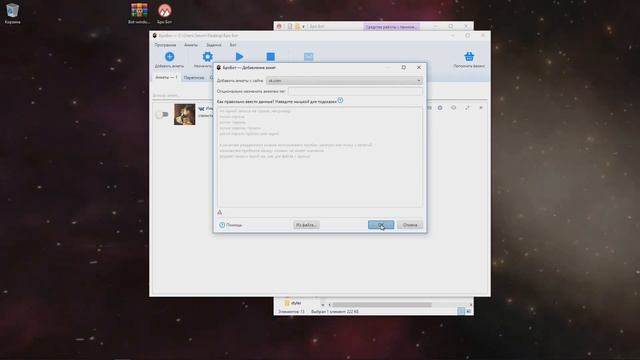Click the blue hint info icon
Screen dimensions: 640x360
[x=340, y=100]
